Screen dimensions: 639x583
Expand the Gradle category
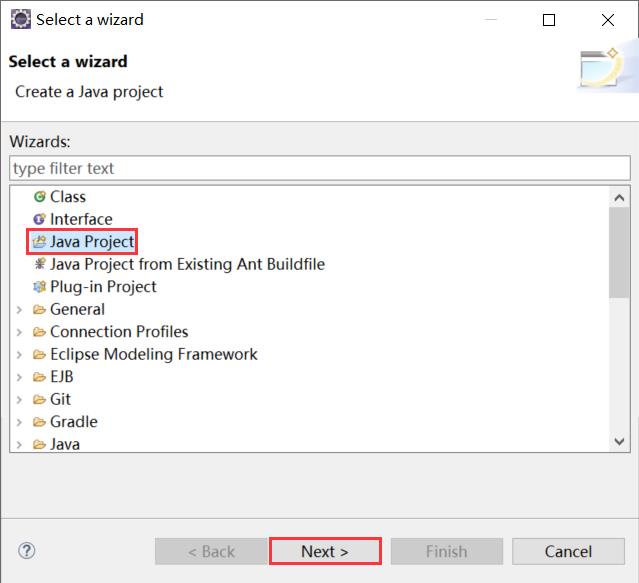coord(19,422)
